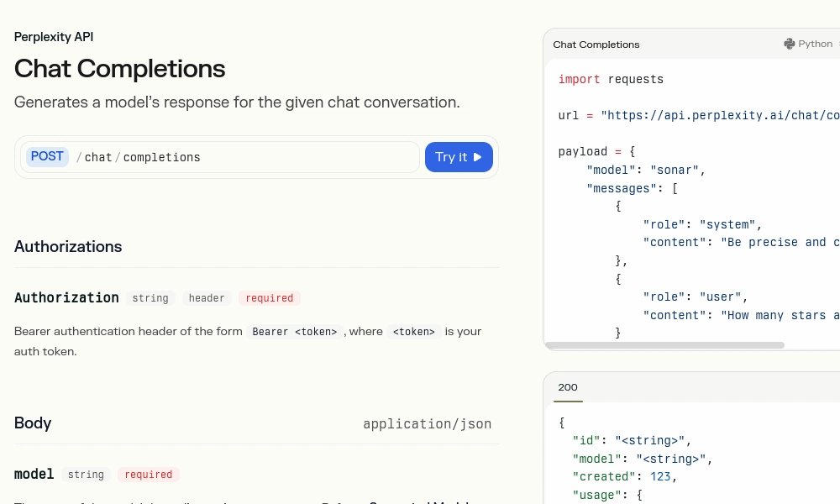
Task: Click the red required tag beside Authorization
Action: [x=270, y=298]
